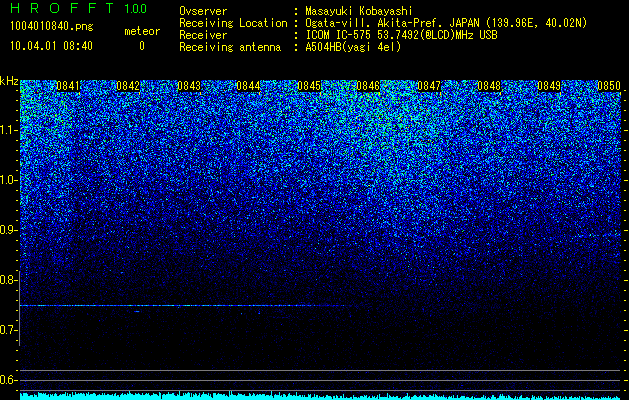Click the 1.0 kHz axis label
The width and height of the screenshot is (629, 400).
pos(8,180)
